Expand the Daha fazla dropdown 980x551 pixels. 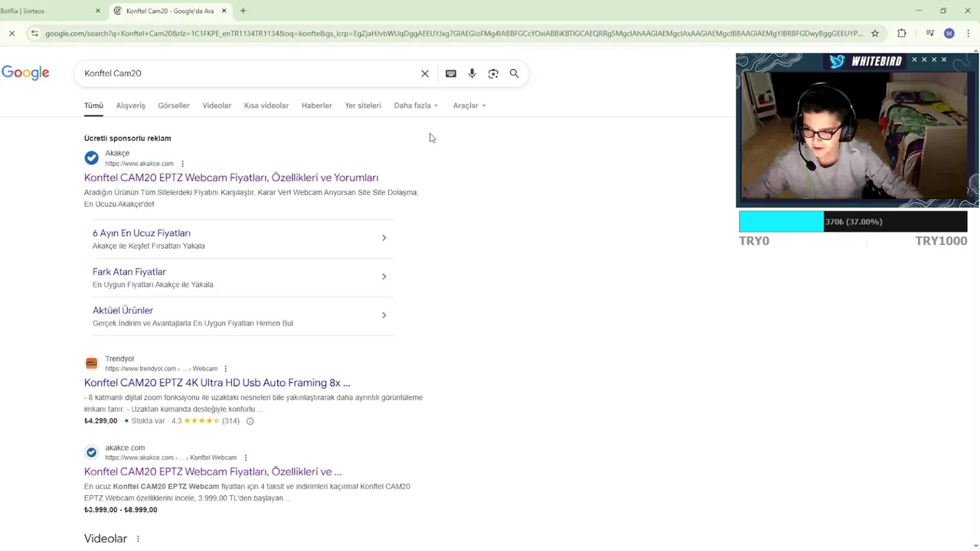(x=416, y=106)
